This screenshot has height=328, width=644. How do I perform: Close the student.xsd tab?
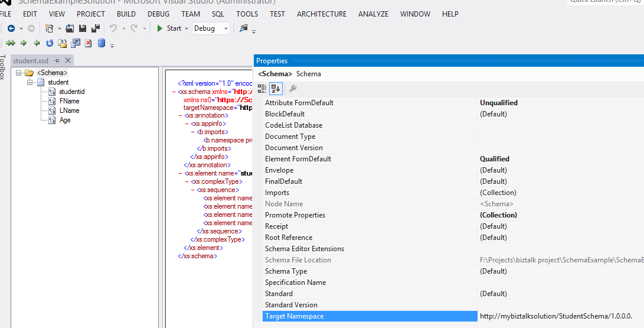click(68, 60)
